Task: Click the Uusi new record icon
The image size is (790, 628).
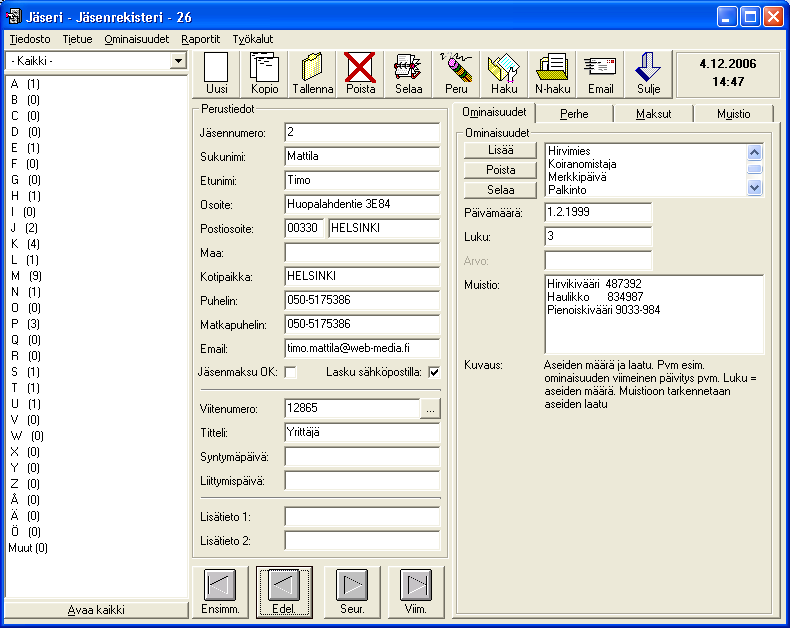Action: coord(217,74)
